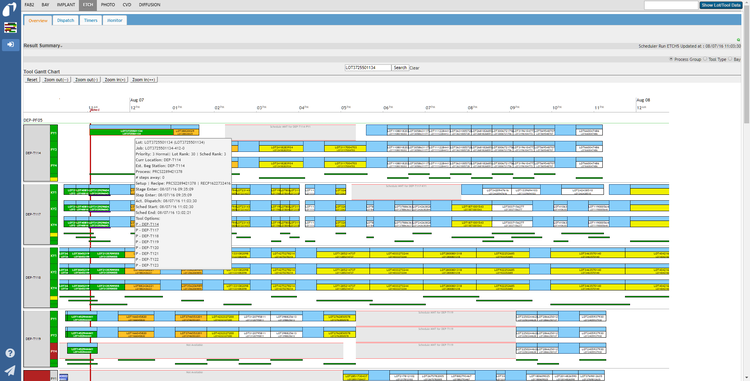Switch to the Dispatch tab
The image size is (750, 381).
(x=66, y=21)
